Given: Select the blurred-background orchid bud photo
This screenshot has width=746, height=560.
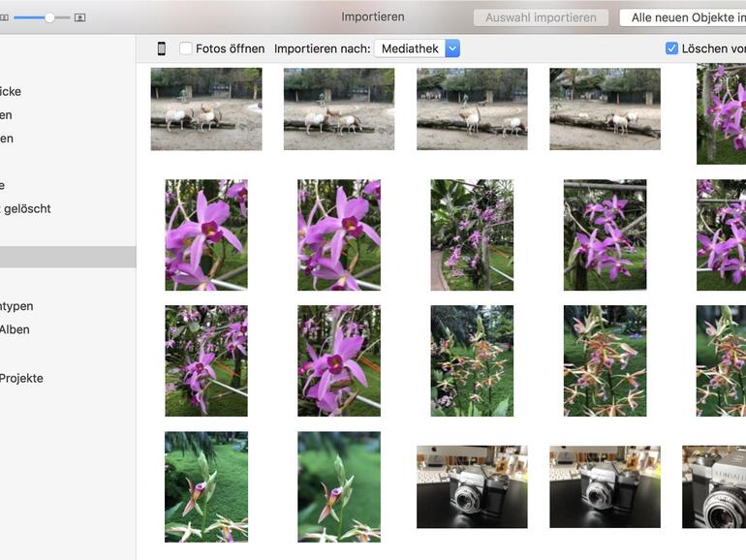Looking at the screenshot, I should tap(339, 486).
